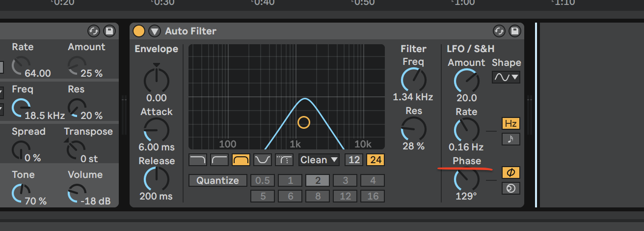Choose quantize beat value 16
This screenshot has width=644, height=231.
click(x=373, y=196)
